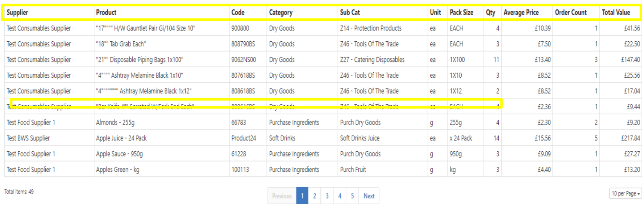Select the Almonds - 255g product row
The image size is (644, 204).
click(323, 122)
